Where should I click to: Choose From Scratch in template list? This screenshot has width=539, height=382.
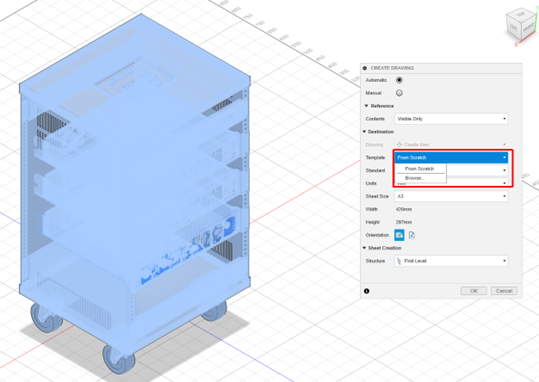(x=420, y=168)
